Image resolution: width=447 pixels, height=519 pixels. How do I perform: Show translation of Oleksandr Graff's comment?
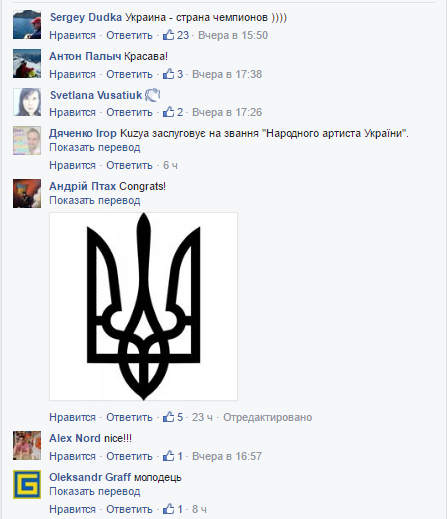click(95, 491)
